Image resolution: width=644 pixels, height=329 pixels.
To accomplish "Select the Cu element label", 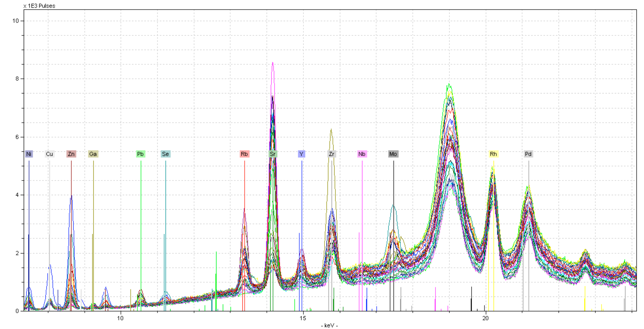I will (49, 154).
